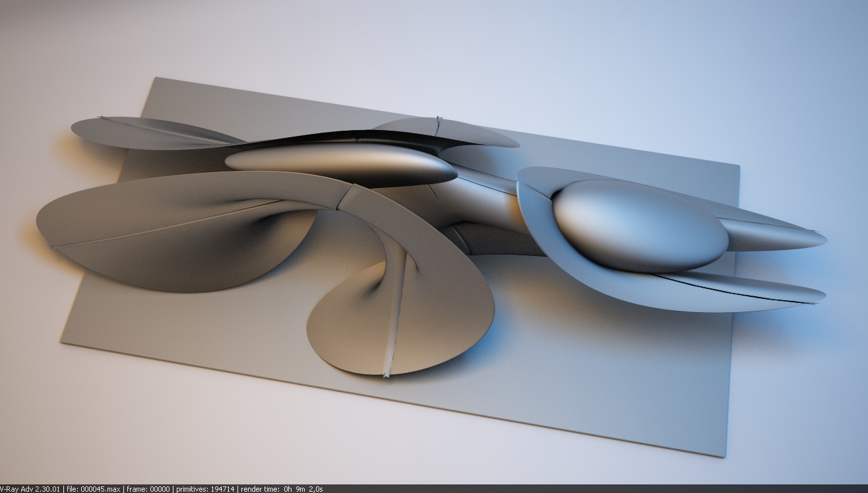Click the large egg-shaped ellipsoid on the right

click(638, 224)
